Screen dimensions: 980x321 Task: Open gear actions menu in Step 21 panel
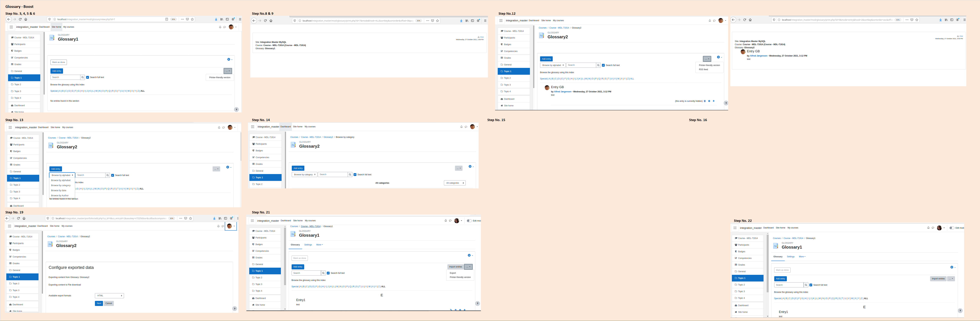point(470,255)
